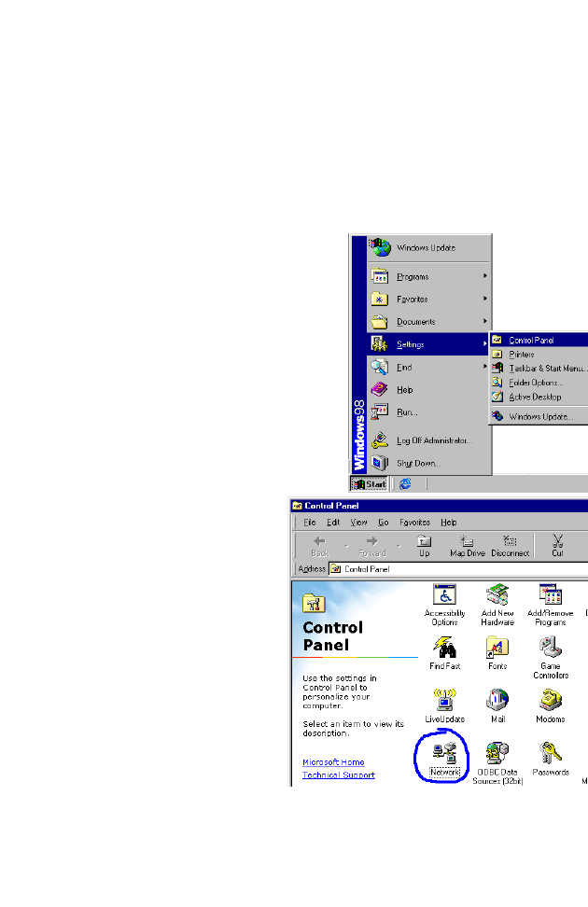The image size is (588, 907).
Task: Click the Technical Support link
Action: (x=339, y=774)
